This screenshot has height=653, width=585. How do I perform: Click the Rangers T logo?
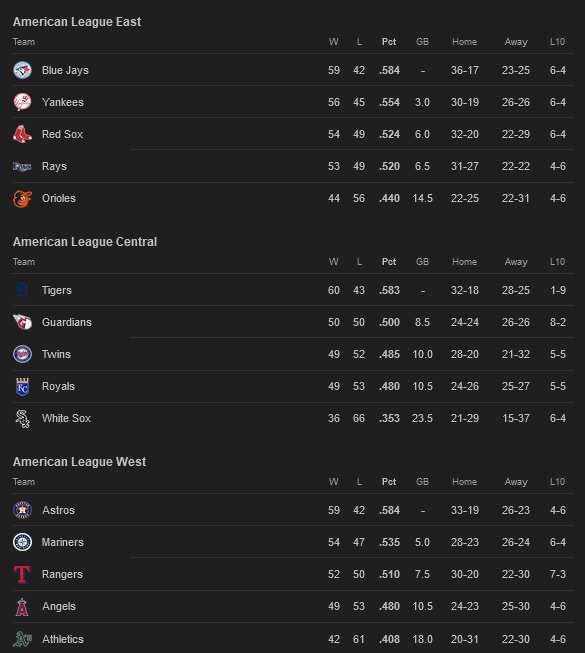point(22,574)
